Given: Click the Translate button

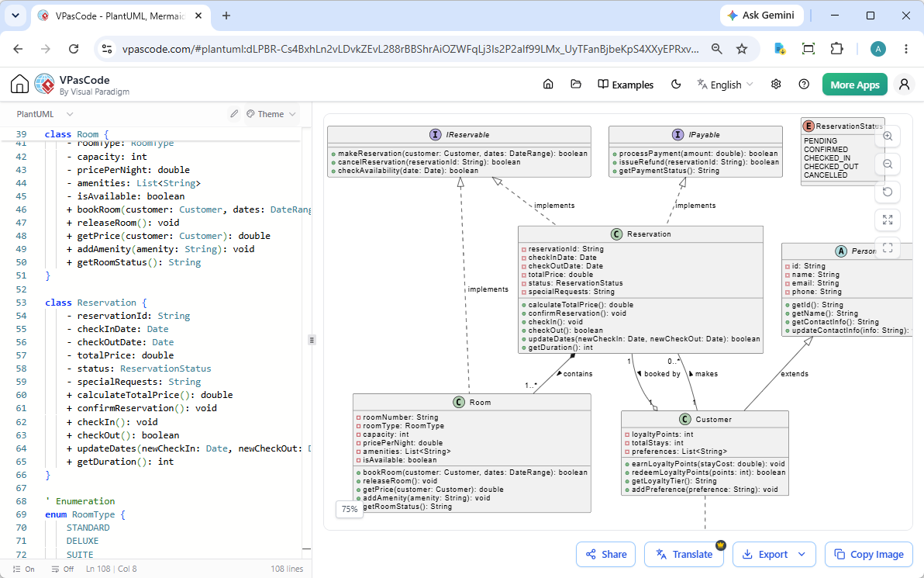Looking at the screenshot, I should (x=684, y=555).
